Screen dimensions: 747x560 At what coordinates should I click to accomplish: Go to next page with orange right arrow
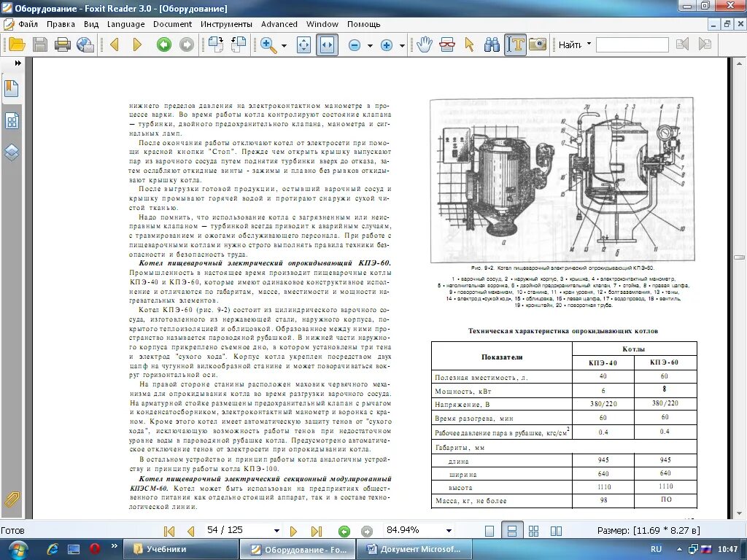[x=137, y=44]
